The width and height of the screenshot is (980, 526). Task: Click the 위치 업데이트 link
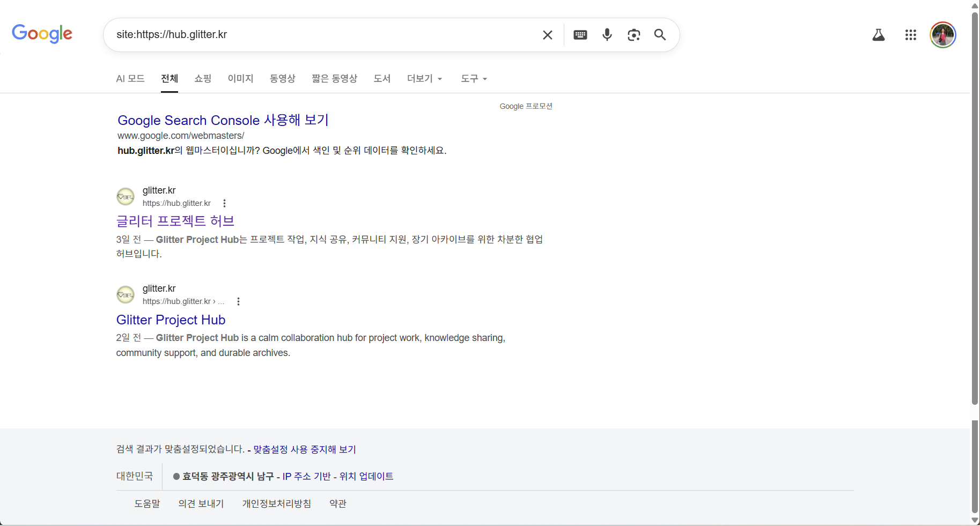(366, 476)
